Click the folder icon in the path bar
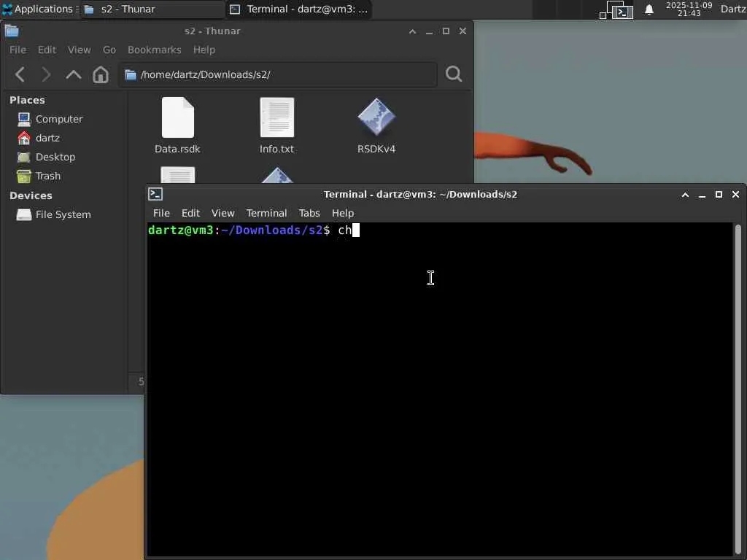The height and width of the screenshot is (560, 747). pos(131,75)
